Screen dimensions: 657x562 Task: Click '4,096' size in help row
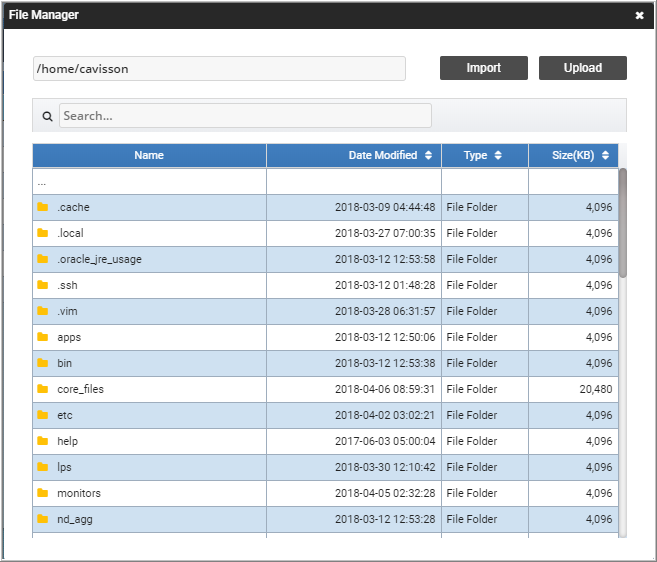(x=599, y=441)
